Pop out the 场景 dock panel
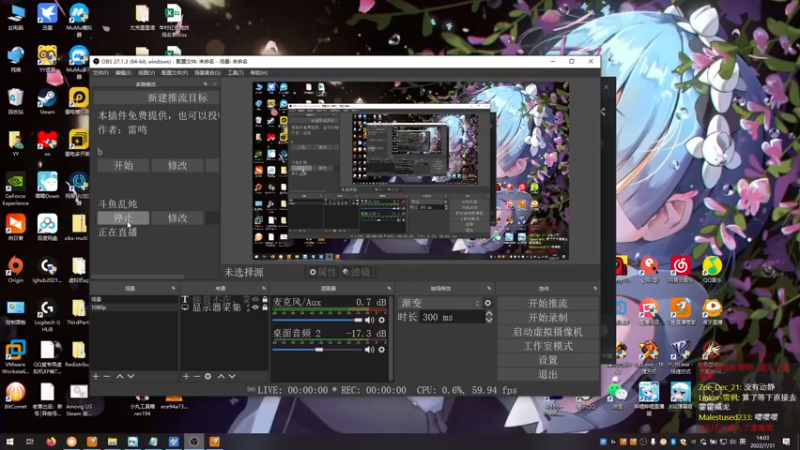Image resolution: width=800 pixels, height=450 pixels. pyautogui.click(x=173, y=288)
